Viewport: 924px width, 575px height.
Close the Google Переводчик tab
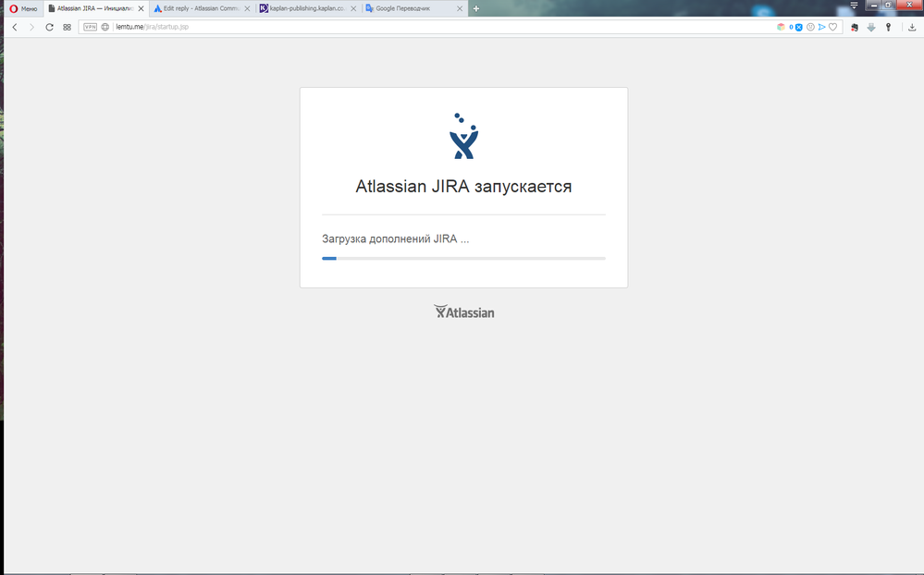click(x=460, y=9)
